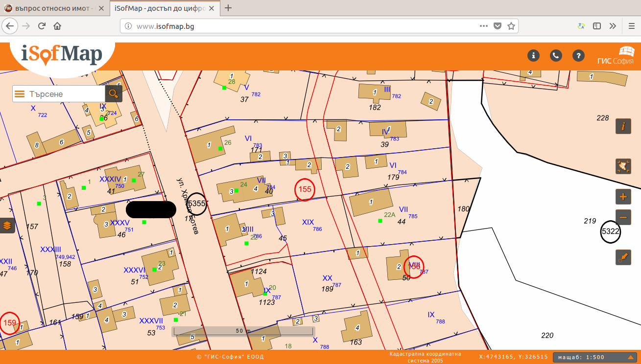641x364 pixels.
Task: Click the orange search magnifier button
Action: tap(114, 94)
